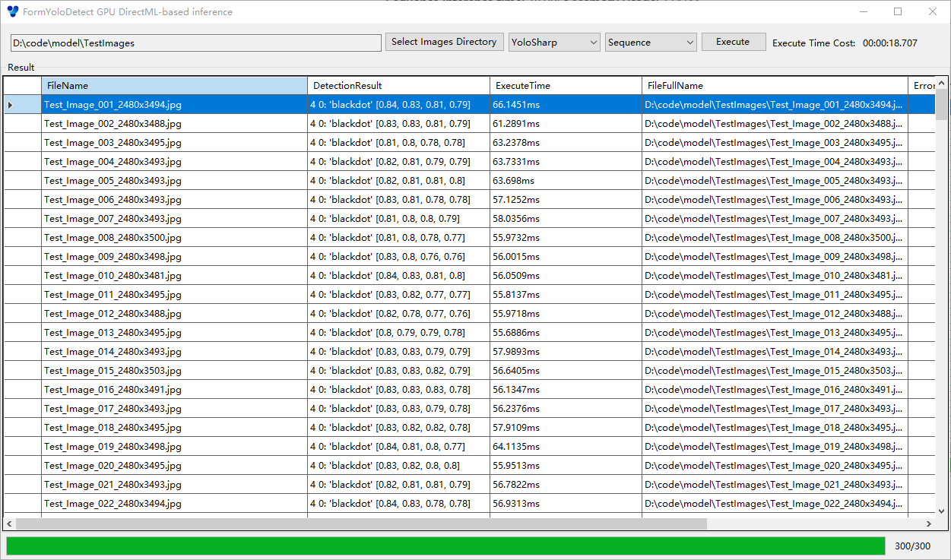The height and width of the screenshot is (560, 951).
Task: Select Test_Image_016_2480x3491.jpg file name cell
Action: (174, 390)
